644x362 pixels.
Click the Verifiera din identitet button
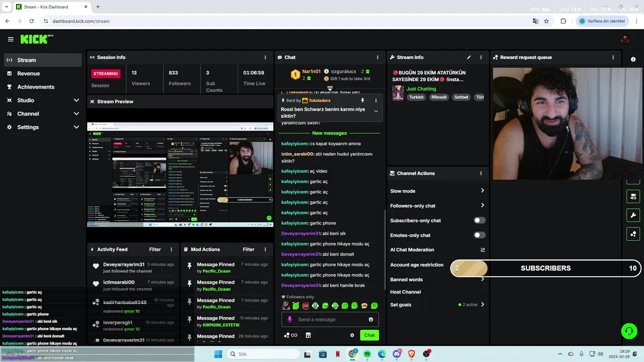[x=602, y=21]
